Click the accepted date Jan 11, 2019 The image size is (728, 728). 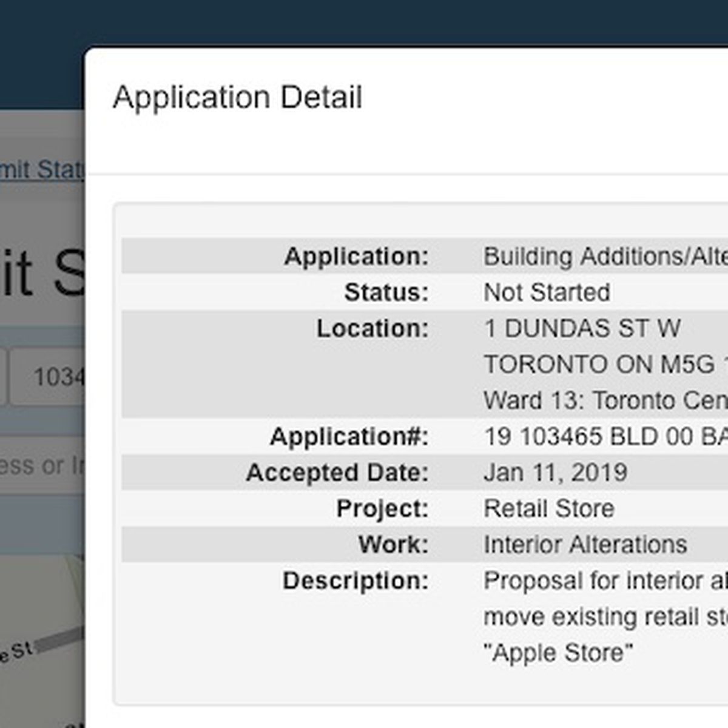[555, 473]
